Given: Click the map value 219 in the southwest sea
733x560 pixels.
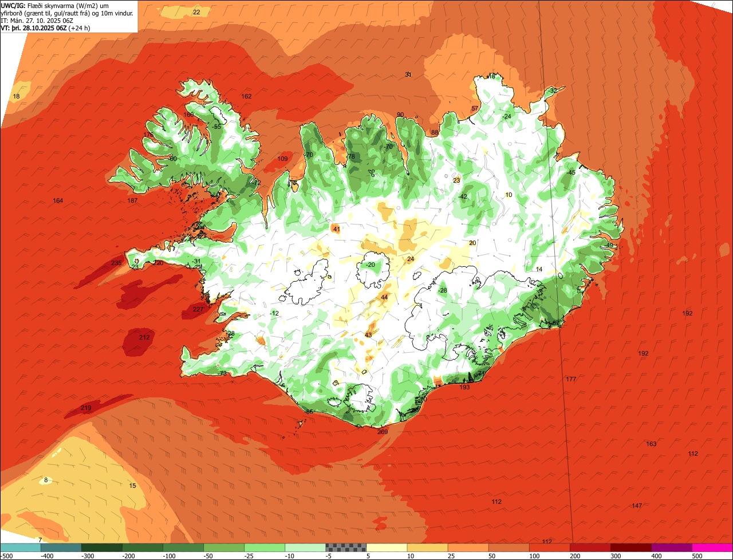Looking at the screenshot, I should click(86, 408).
